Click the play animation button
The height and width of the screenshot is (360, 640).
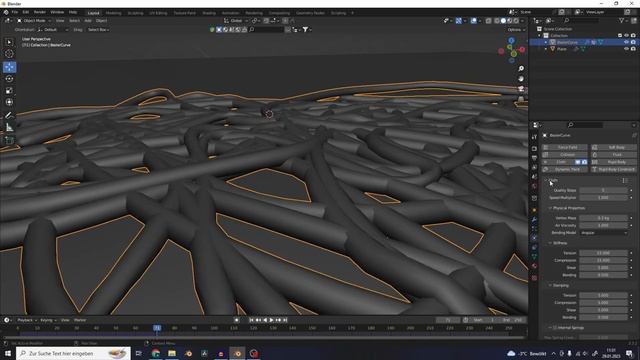coord(271,320)
